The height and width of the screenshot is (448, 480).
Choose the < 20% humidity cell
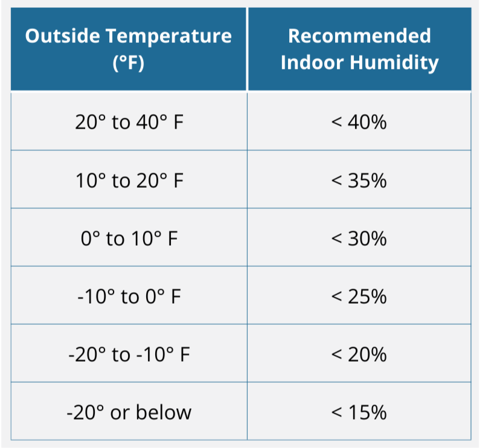pyautogui.click(x=359, y=354)
